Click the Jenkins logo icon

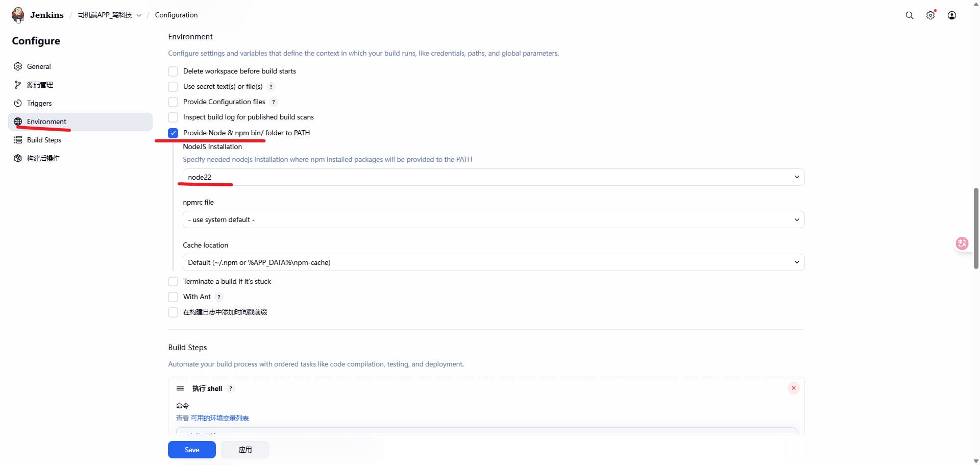[18, 15]
